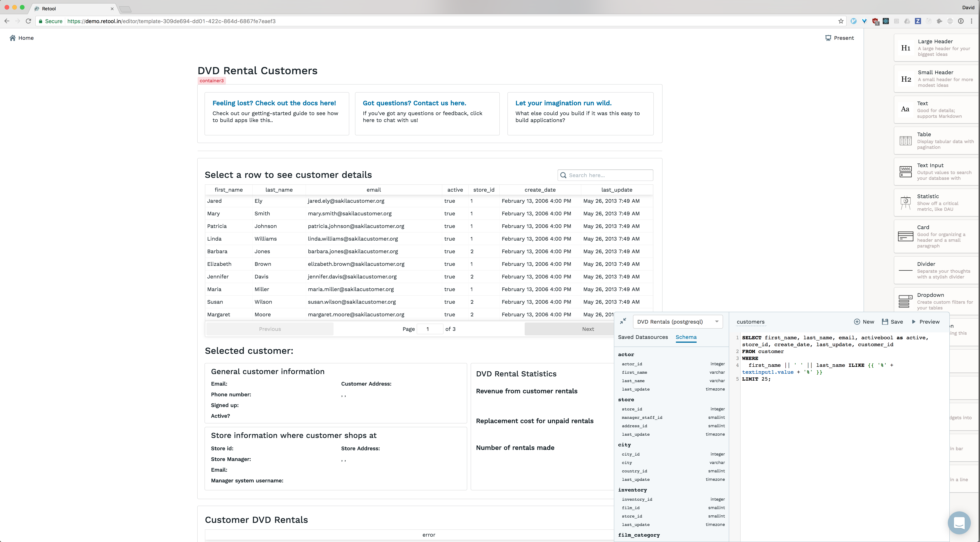
Task: Select the Schema tab
Action: tap(686, 337)
